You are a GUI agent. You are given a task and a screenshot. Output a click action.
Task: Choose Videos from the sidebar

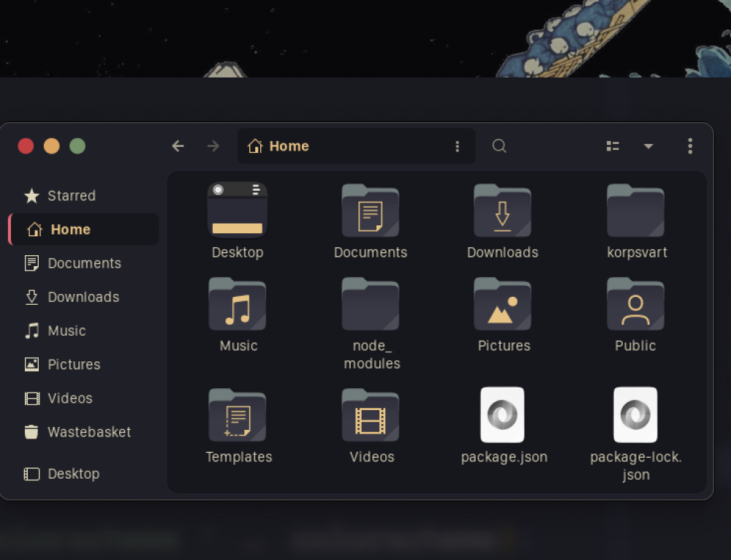coord(69,398)
